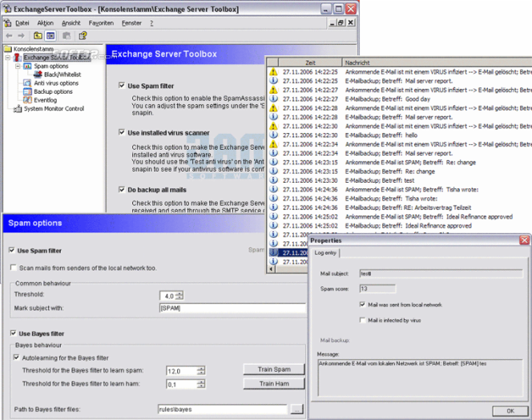This screenshot has width=532, height=420.
Task: Select log row 'E-Mailbackup; Betreff: hello'
Action: [401, 135]
